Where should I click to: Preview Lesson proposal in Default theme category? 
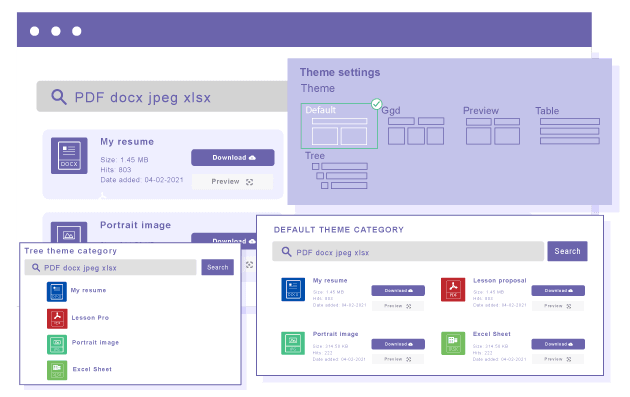(558, 306)
